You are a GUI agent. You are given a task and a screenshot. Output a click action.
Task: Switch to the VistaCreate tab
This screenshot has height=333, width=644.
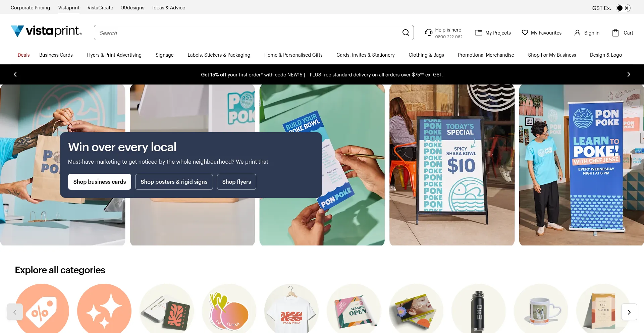[x=100, y=7]
